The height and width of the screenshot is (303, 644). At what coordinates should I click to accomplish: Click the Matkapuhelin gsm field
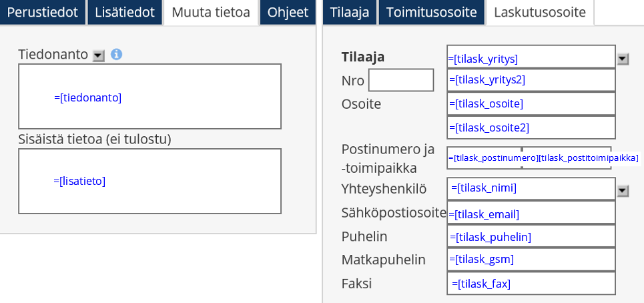click(x=531, y=259)
